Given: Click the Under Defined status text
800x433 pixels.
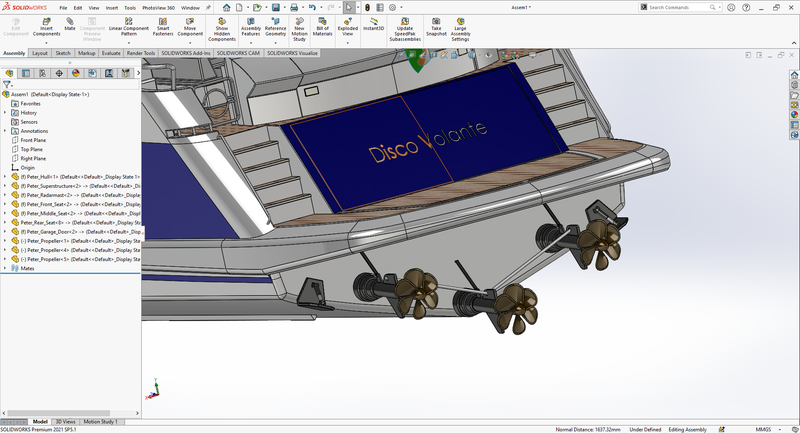Looking at the screenshot, I should (x=645, y=429).
